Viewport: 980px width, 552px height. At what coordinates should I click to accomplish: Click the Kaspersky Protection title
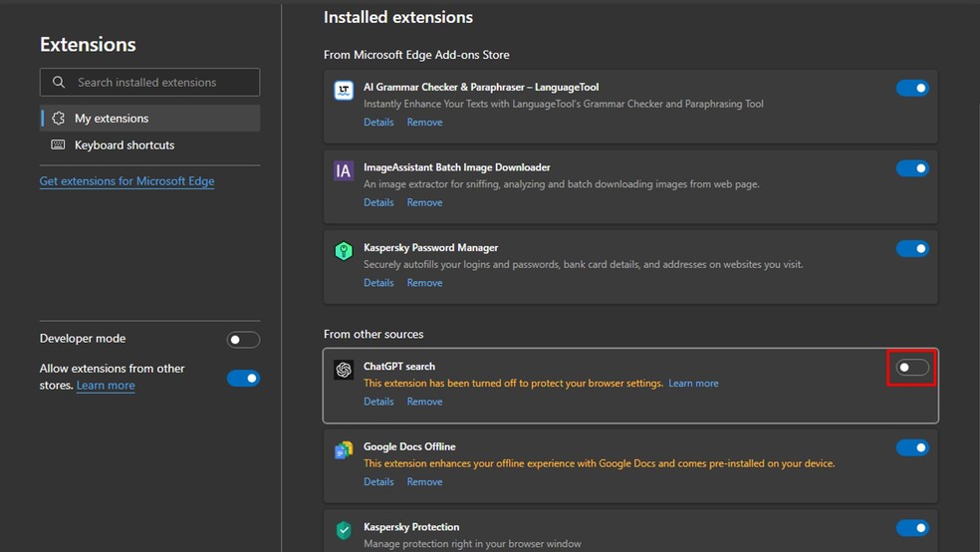[x=411, y=527]
